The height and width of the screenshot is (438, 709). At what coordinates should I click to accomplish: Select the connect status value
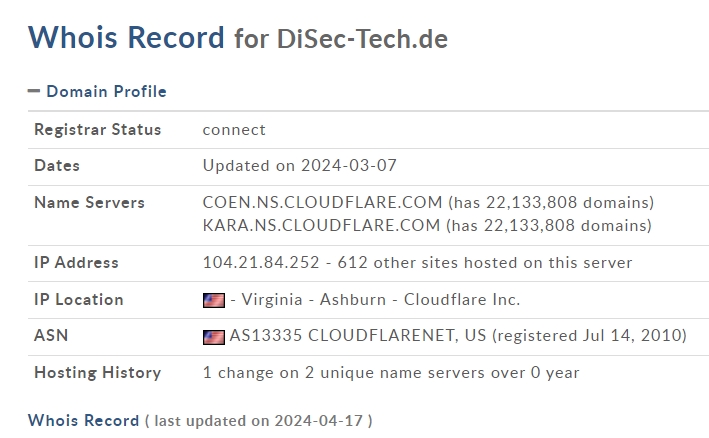pos(234,130)
